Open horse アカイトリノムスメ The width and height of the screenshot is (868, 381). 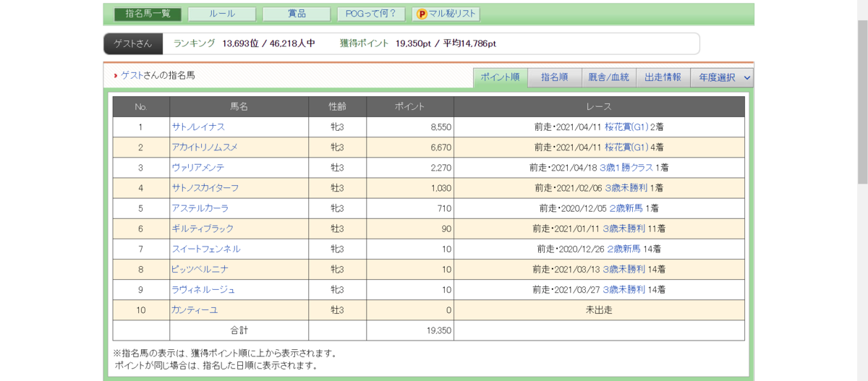pyautogui.click(x=205, y=147)
